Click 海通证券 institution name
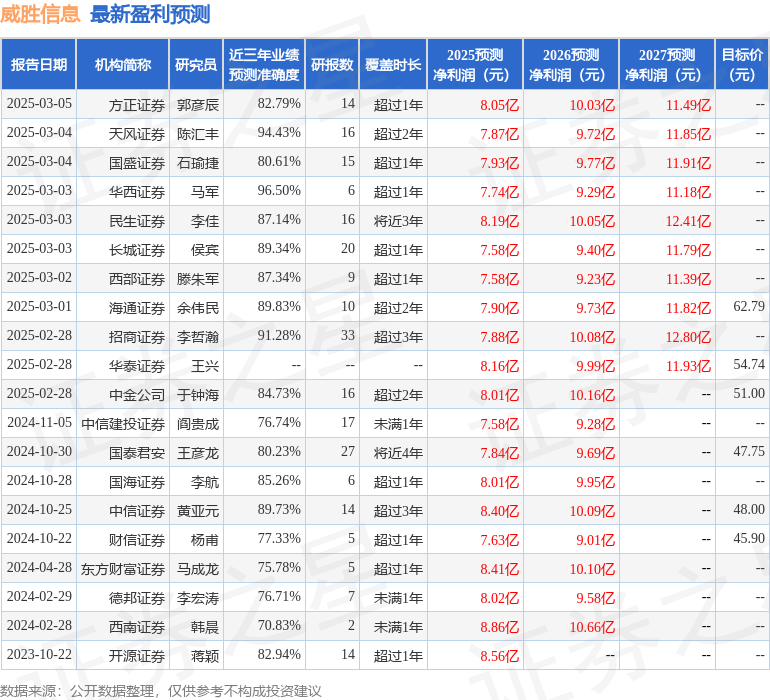The width and height of the screenshot is (770, 700). (x=137, y=308)
